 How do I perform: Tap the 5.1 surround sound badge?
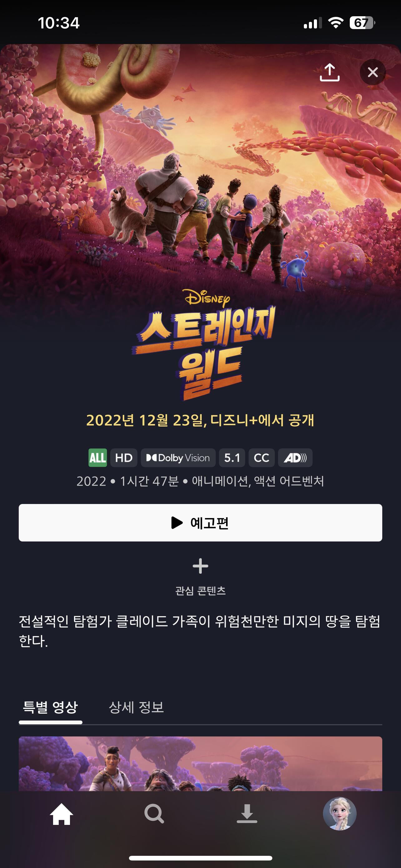click(x=232, y=457)
